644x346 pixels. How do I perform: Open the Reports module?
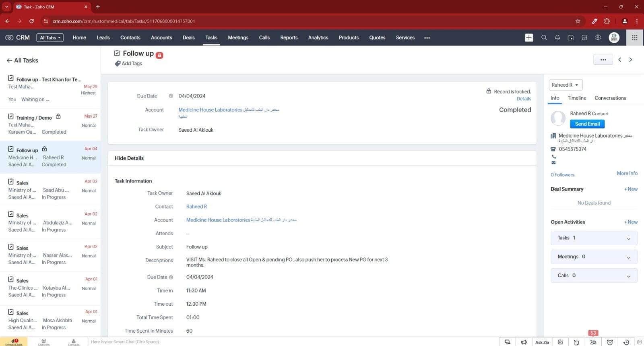(289, 37)
